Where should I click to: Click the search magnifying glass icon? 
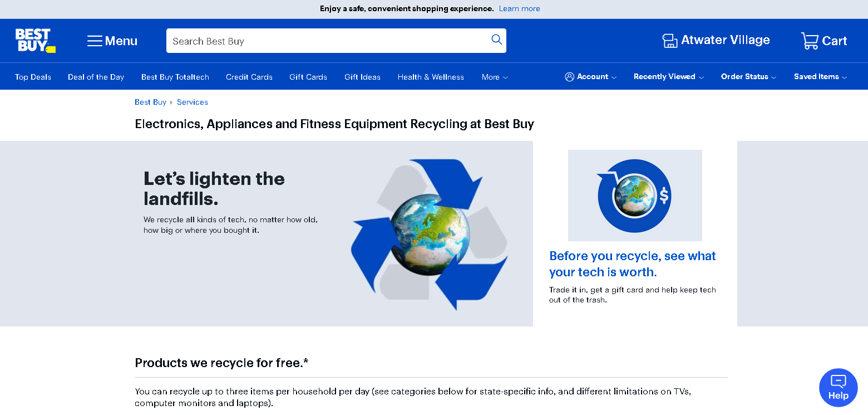coord(496,40)
